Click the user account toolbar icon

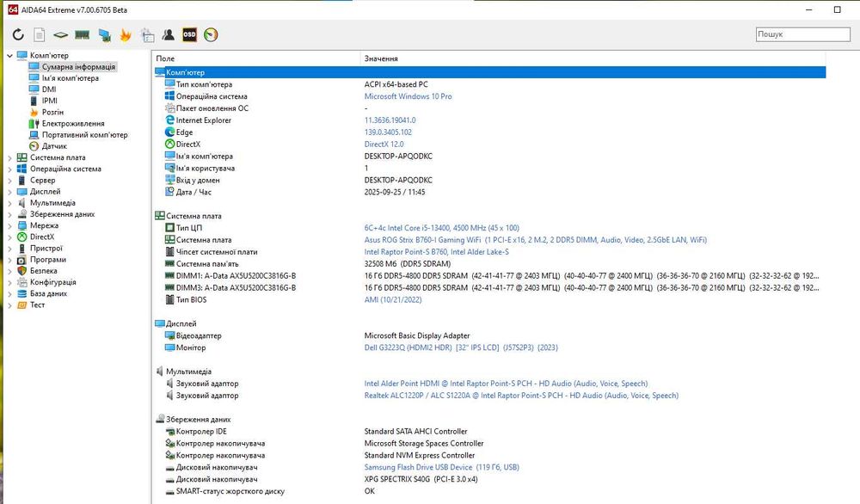click(169, 34)
